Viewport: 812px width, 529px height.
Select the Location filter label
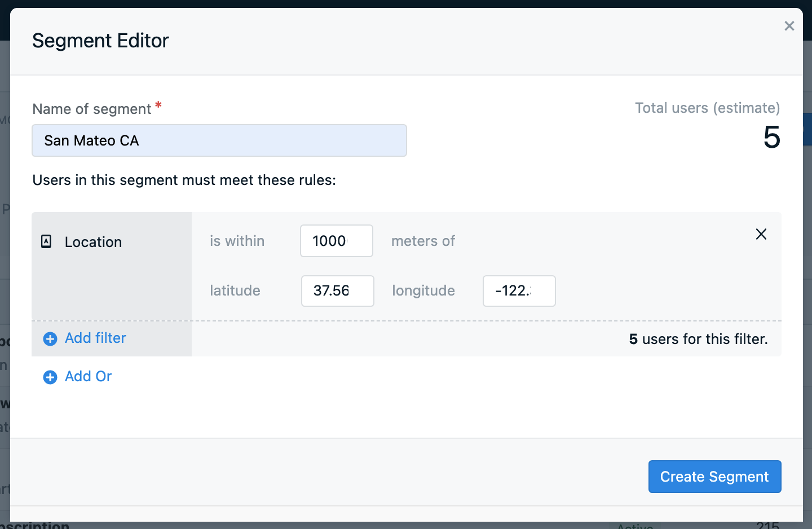[x=93, y=242]
